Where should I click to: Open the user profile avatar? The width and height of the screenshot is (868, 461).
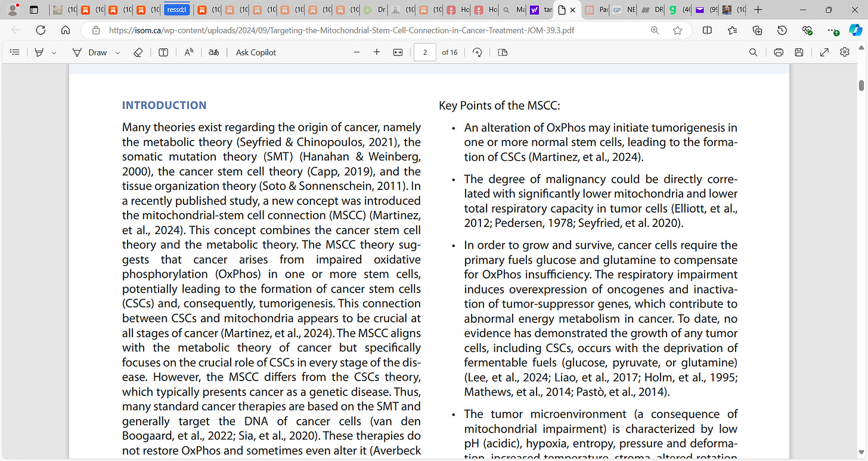click(13, 10)
